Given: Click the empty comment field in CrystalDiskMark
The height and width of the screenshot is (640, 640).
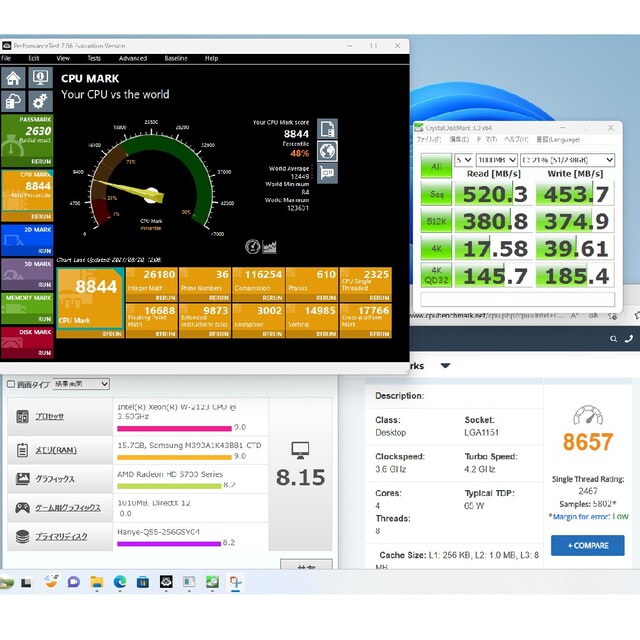Looking at the screenshot, I should click(x=518, y=299).
